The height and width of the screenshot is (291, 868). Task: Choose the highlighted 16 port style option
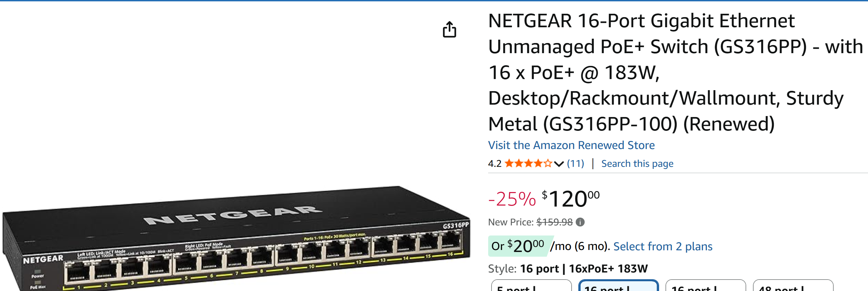[618, 286]
